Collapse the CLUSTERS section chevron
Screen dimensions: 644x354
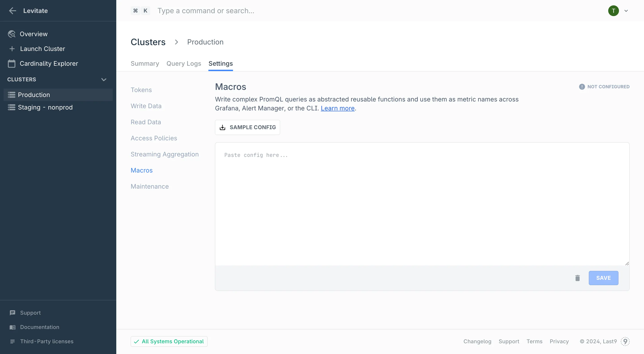coord(104,79)
